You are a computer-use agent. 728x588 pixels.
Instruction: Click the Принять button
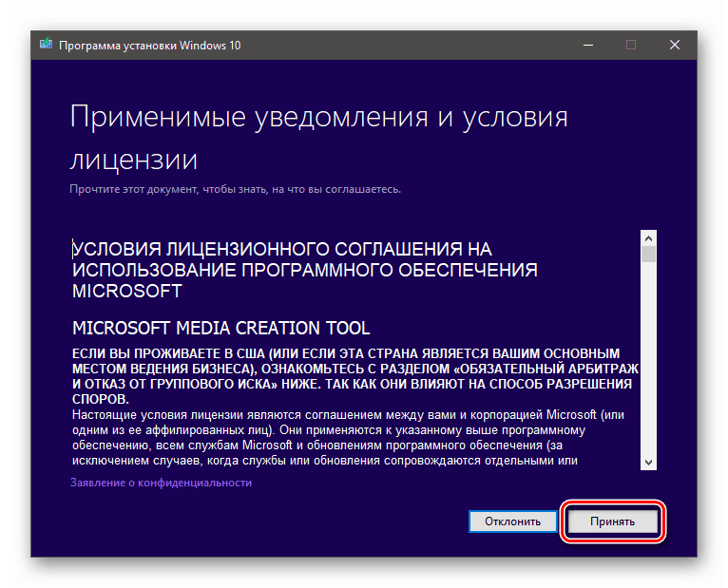612,522
